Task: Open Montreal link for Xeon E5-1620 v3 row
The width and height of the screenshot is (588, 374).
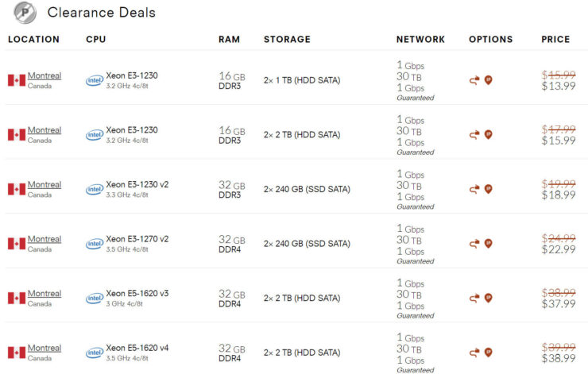Action: coord(44,294)
